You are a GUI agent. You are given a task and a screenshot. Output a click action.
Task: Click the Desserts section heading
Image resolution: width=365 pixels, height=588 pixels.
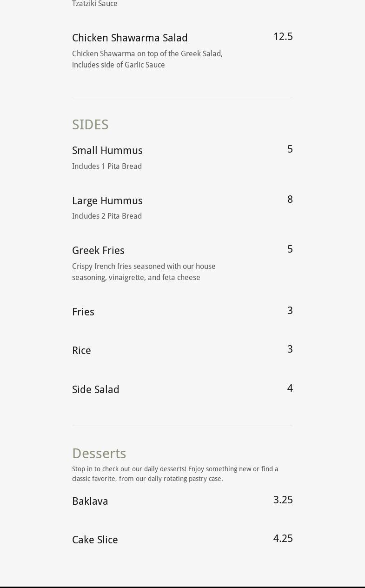[x=99, y=453]
